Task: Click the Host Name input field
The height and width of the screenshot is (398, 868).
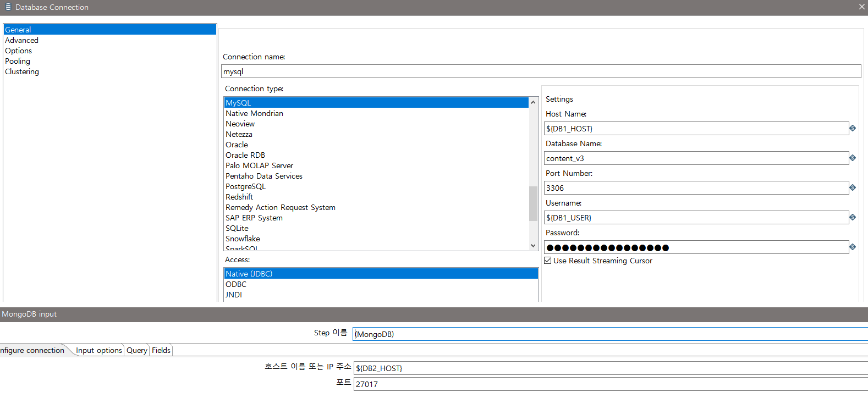Action: coord(696,129)
